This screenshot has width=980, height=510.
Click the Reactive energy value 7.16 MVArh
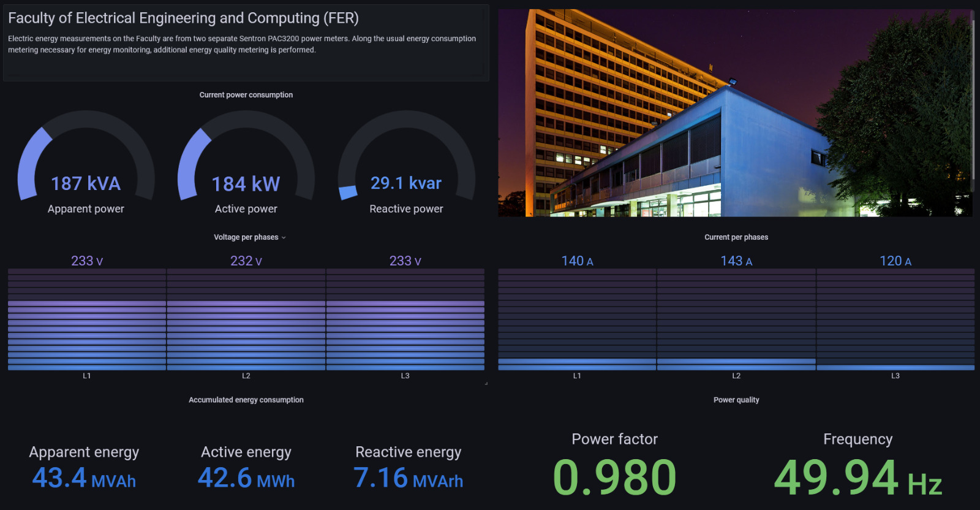point(409,478)
